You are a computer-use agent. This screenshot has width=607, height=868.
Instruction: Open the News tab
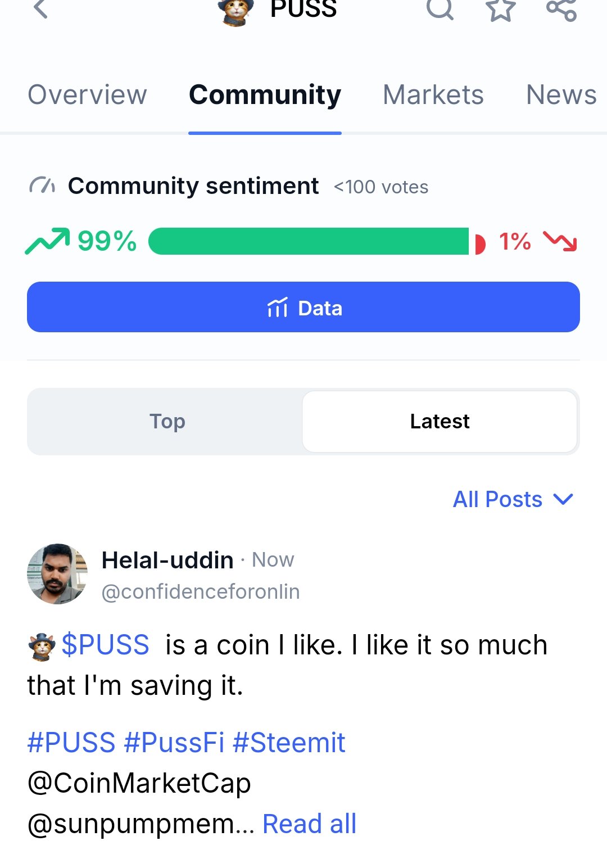(x=561, y=94)
